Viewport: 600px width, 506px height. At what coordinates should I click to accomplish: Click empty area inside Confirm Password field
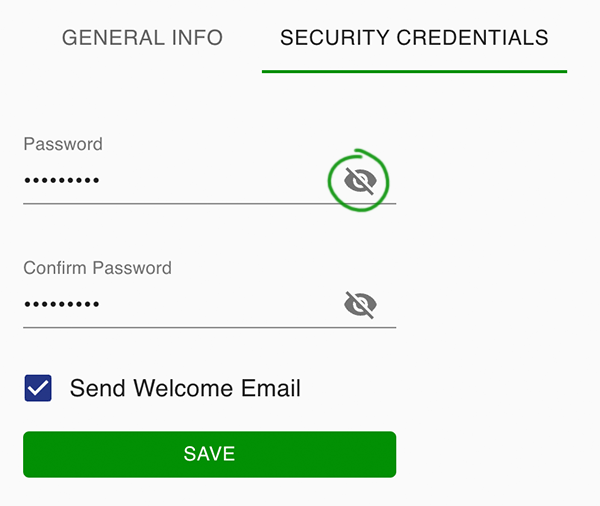218,305
